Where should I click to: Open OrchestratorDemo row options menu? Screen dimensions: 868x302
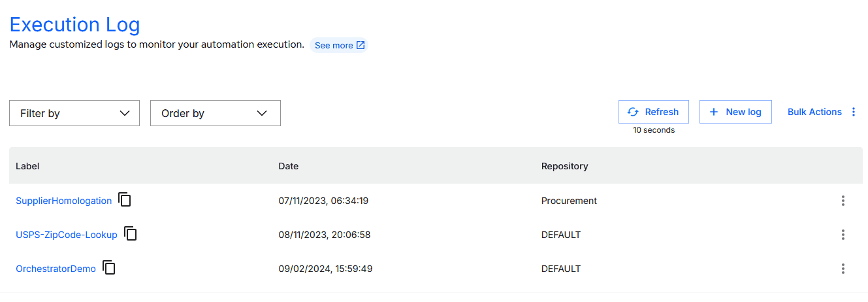pos(843,269)
